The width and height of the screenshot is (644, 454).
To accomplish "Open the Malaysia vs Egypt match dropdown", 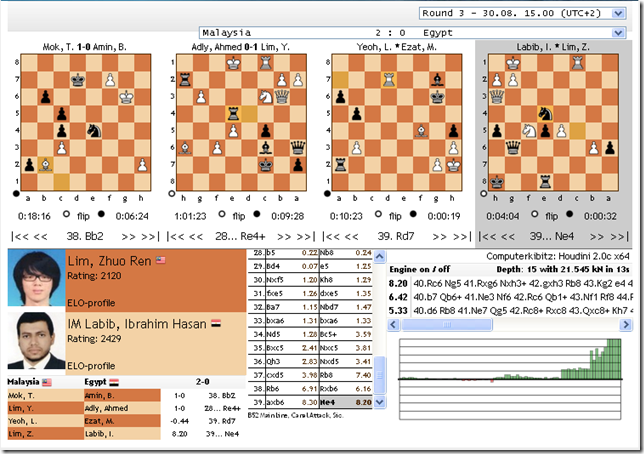I will pyautogui.click(x=415, y=32).
